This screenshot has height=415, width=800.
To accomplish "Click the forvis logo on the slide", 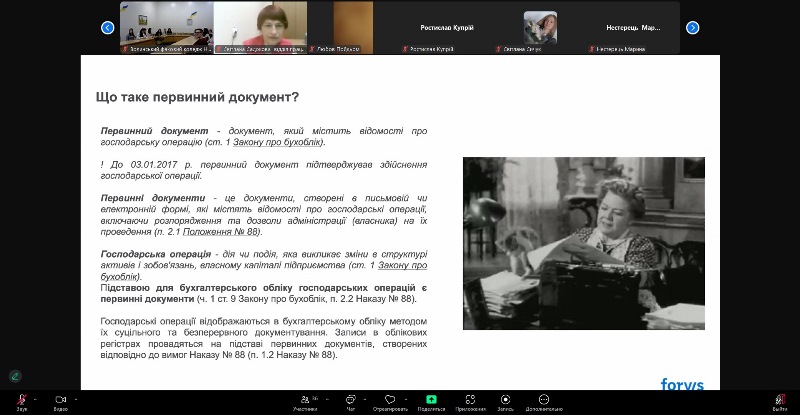I will click(x=682, y=384).
